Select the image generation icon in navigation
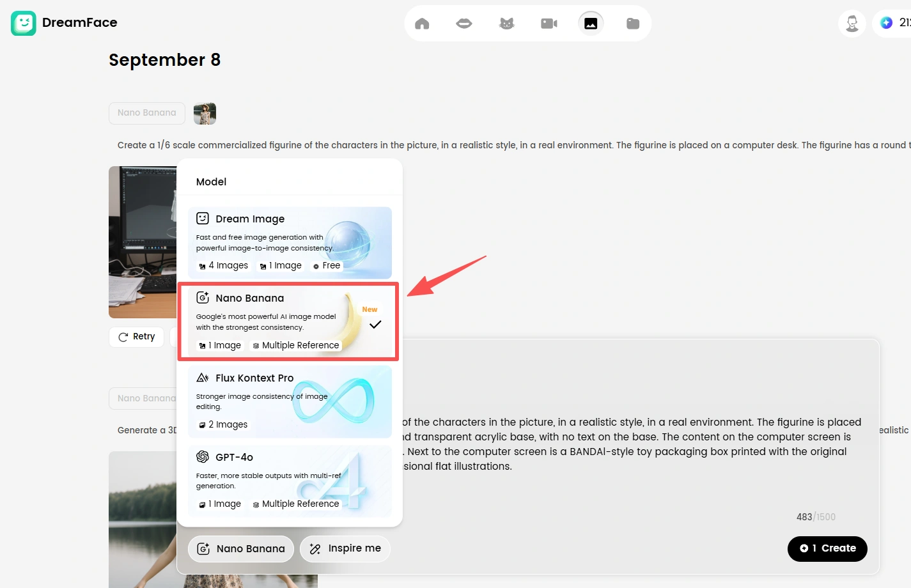The image size is (911, 588). point(591,24)
